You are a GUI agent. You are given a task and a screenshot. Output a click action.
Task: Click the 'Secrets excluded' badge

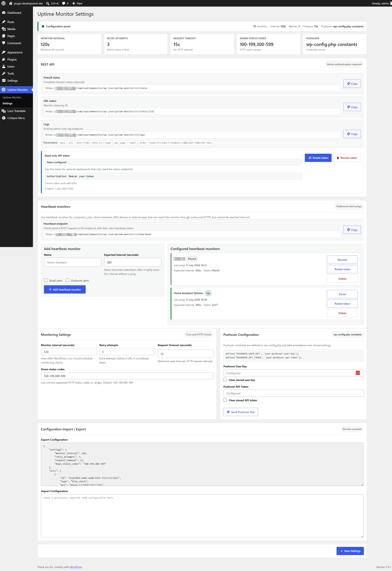tap(352, 429)
